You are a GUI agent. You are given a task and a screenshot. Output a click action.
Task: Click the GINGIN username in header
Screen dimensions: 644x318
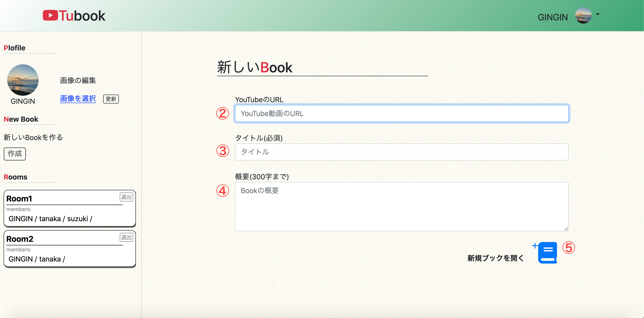[x=553, y=17]
